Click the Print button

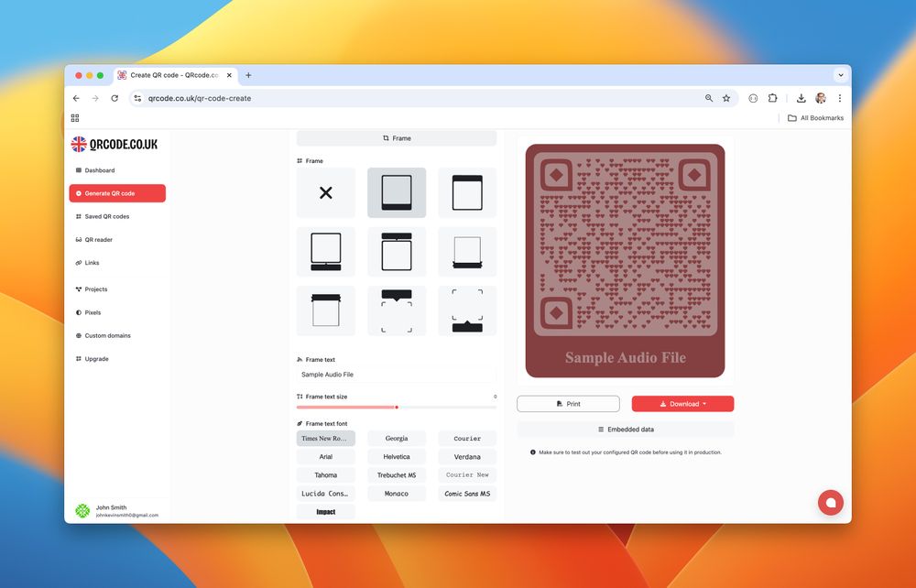(568, 403)
